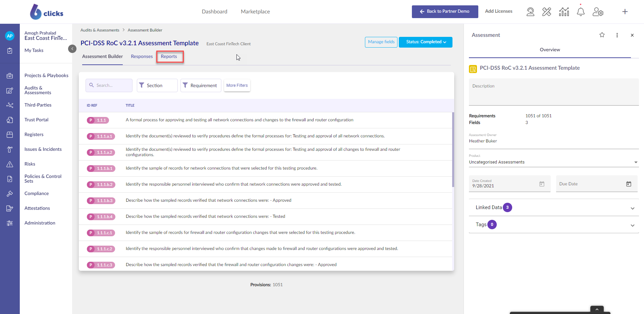Switch to the Reports tab
Image resolution: width=644 pixels, height=314 pixels.
(169, 57)
